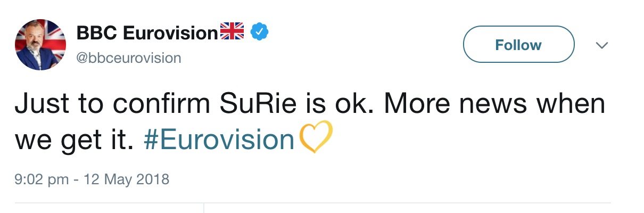Click the BBC Eurovision profile avatar
This screenshot has height=213, width=644.
click(40, 45)
